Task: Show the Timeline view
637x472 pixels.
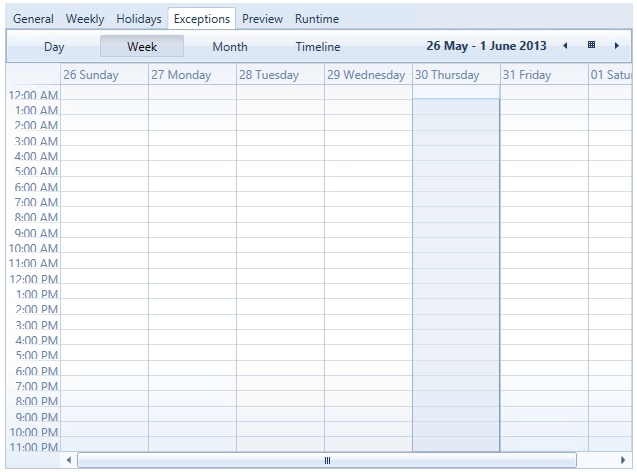Action: coord(318,47)
